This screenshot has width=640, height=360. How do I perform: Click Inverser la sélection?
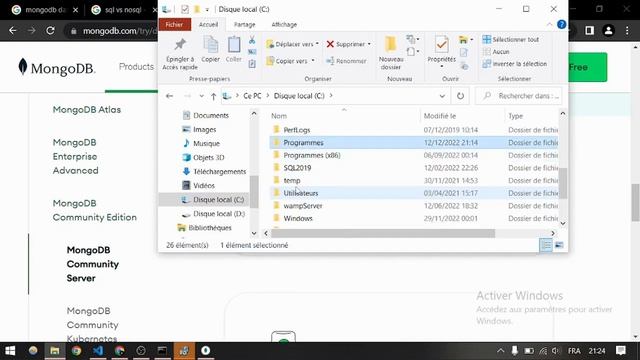514,64
